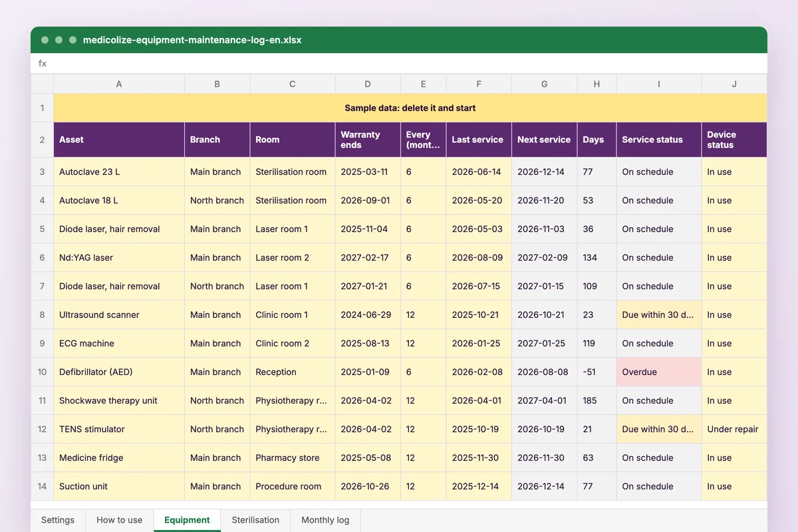Screen dimensions: 798x532
Task: Click the '185' days cell
Action: coord(597,400)
